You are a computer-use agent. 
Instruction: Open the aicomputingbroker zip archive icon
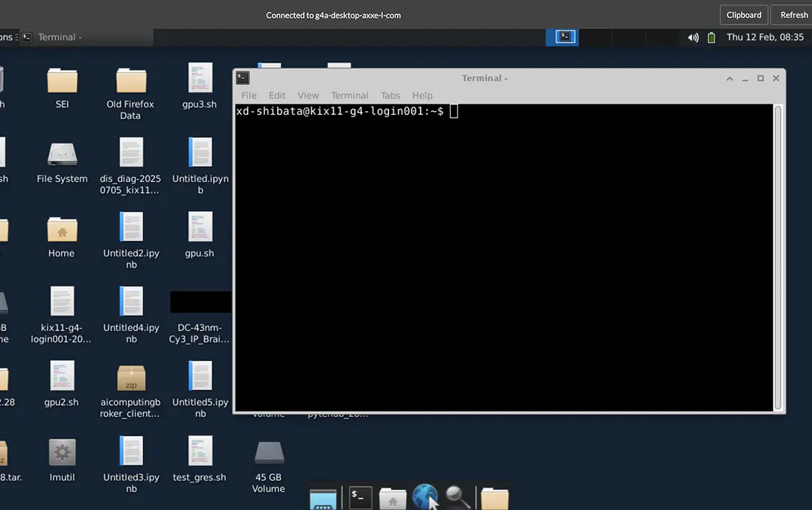pos(131,377)
